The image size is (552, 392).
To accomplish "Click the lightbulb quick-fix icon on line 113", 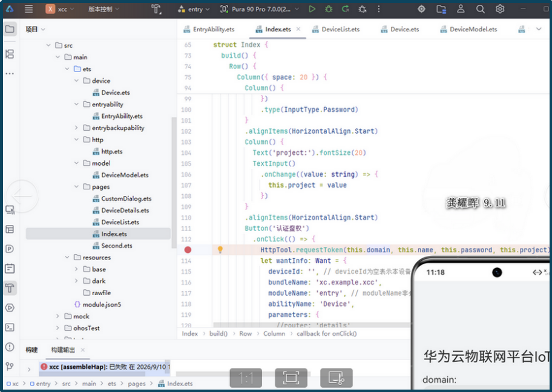I will [220, 250].
